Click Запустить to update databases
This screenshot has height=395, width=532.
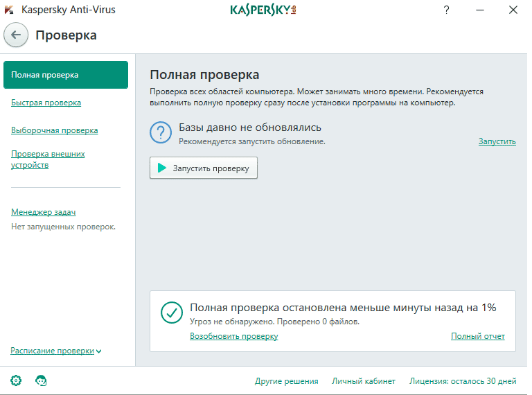497,141
